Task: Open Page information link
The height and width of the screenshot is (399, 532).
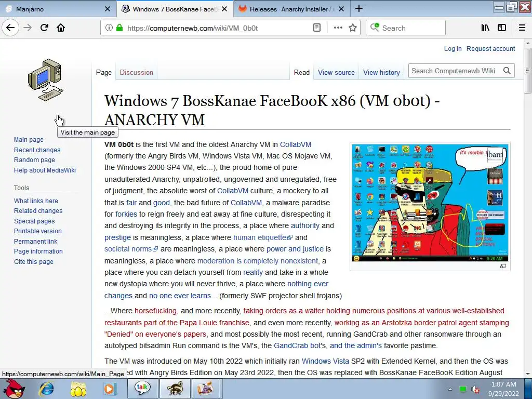Action: [38, 251]
